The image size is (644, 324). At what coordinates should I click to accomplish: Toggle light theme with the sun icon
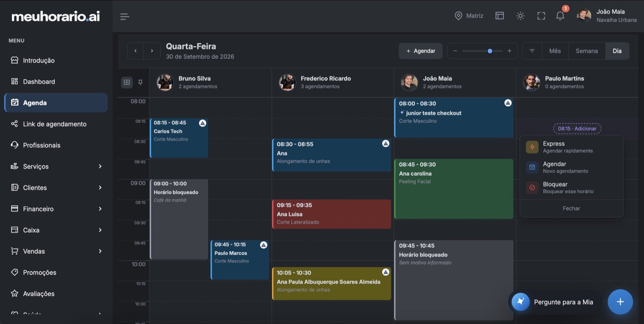[520, 16]
